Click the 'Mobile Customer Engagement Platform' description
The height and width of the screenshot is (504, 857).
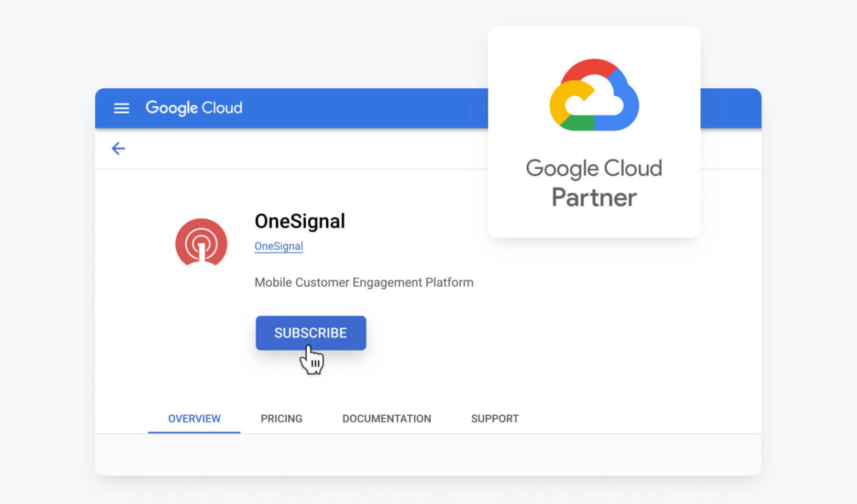pos(363,282)
